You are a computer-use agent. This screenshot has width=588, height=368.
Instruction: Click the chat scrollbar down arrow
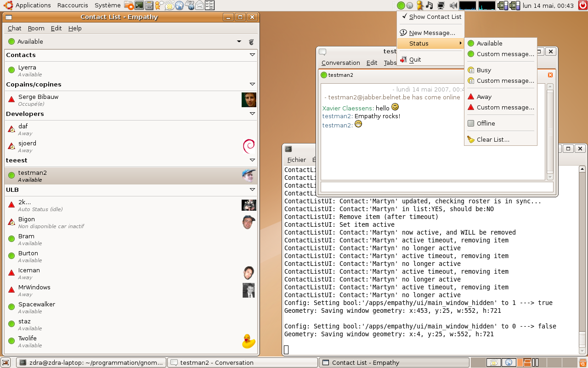(550, 177)
